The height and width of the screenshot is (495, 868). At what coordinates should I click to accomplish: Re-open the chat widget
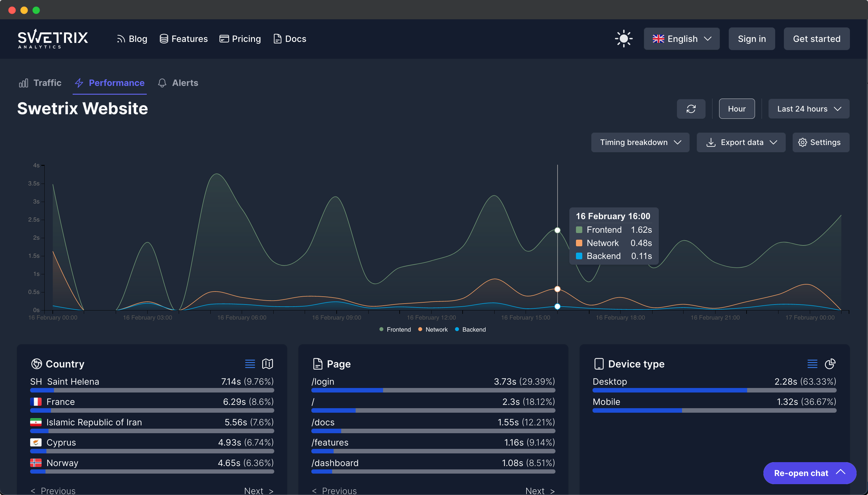(x=809, y=473)
